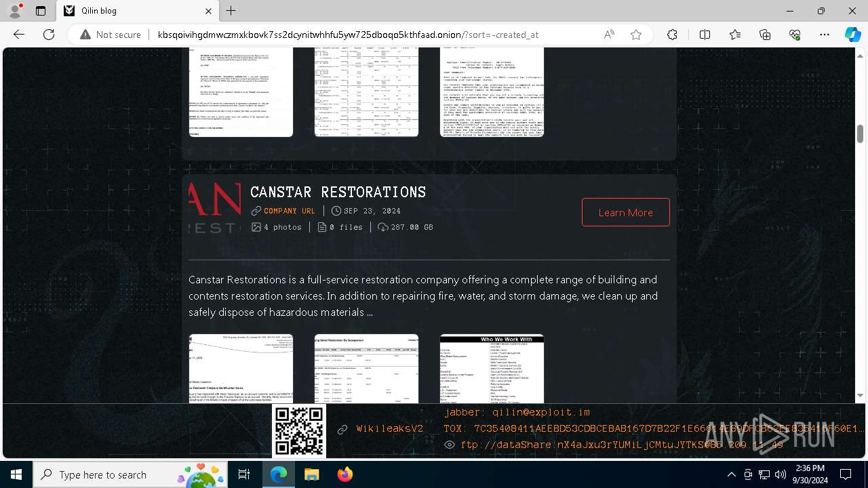Open Microsoft Edge from taskbar
This screenshot has width=868, height=488.
279,474
